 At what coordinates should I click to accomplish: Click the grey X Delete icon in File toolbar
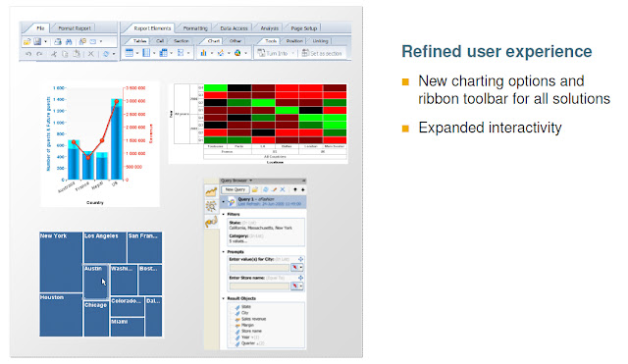(x=91, y=54)
